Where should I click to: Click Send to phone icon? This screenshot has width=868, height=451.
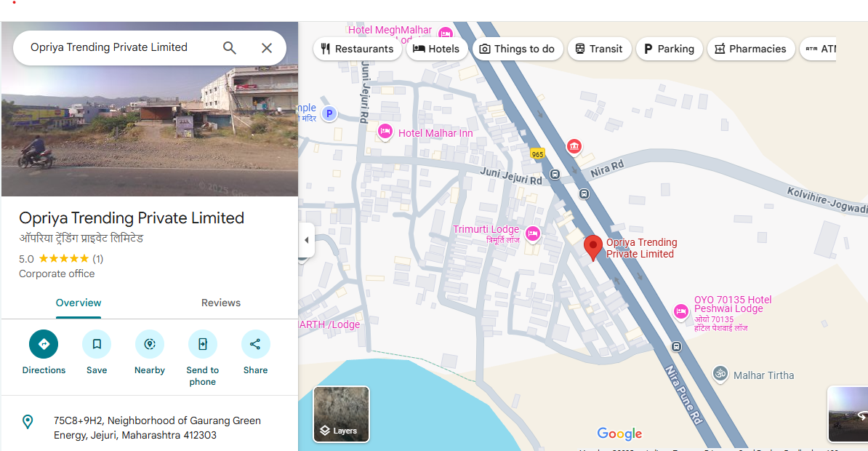[203, 344]
